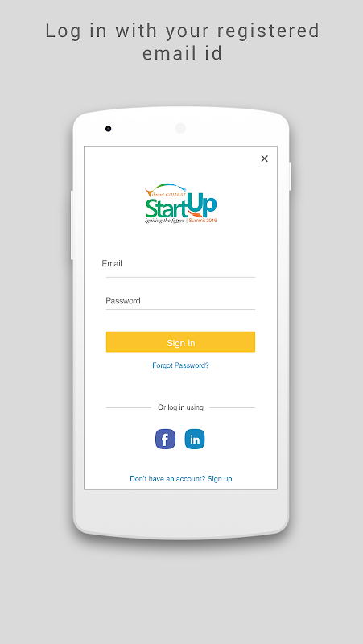Click the 'Igniting the future' tagline in the logo
Image resolution: width=363 pixels, height=644 pixels.
165,221
